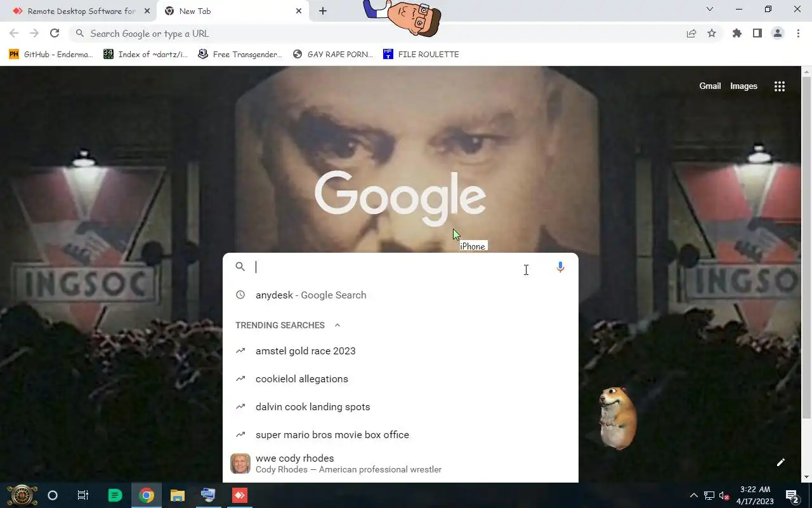Open Task View on the taskbar
This screenshot has height=508, width=812.
coord(83,495)
